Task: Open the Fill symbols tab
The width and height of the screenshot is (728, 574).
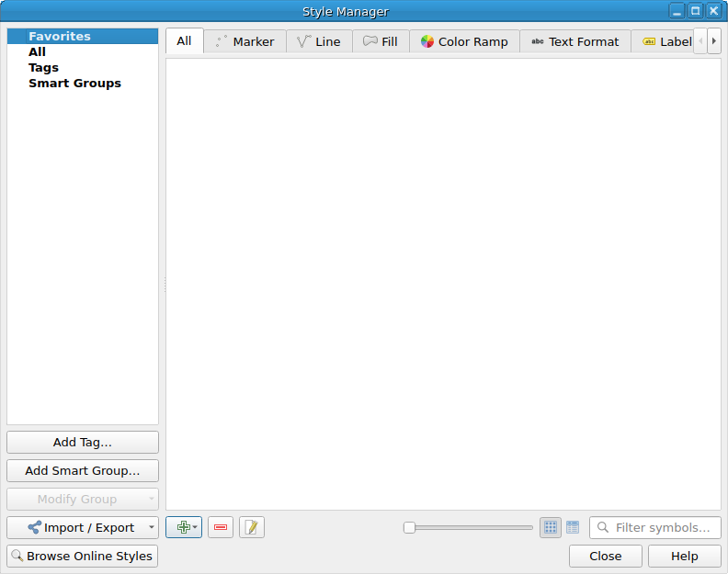Action: pyautogui.click(x=381, y=41)
